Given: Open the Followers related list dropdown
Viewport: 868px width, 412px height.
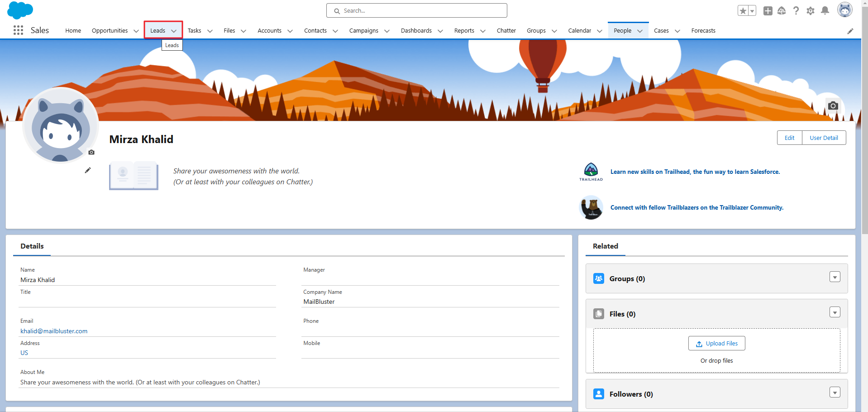Looking at the screenshot, I should coord(835,393).
